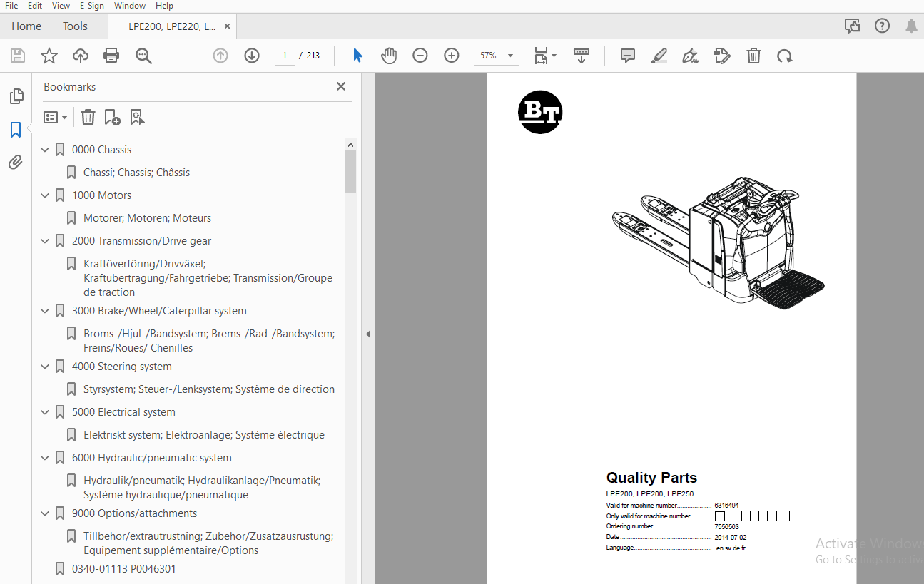Add the document to starred favorites

pyautogui.click(x=49, y=56)
